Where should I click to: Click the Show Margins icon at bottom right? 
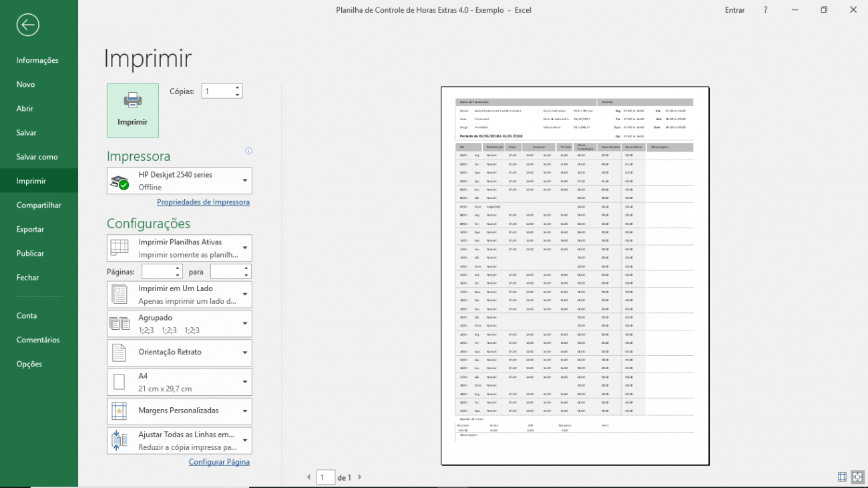[x=842, y=477]
